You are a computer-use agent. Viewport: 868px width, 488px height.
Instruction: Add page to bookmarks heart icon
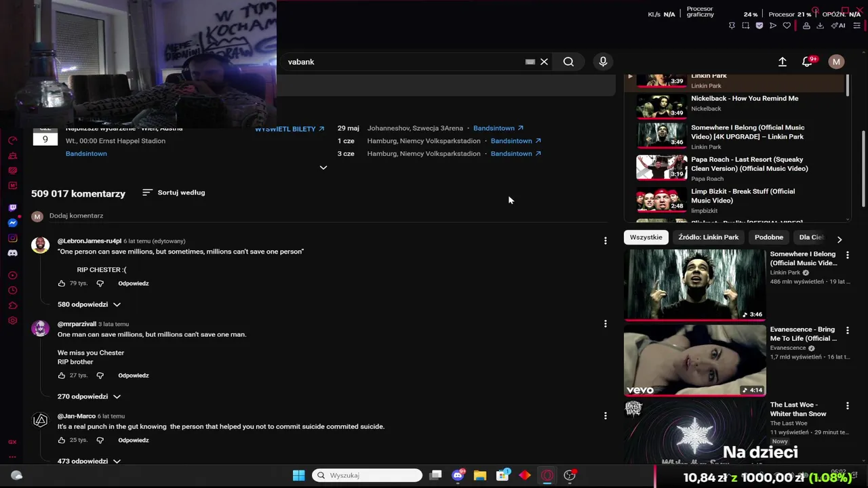coord(787,26)
